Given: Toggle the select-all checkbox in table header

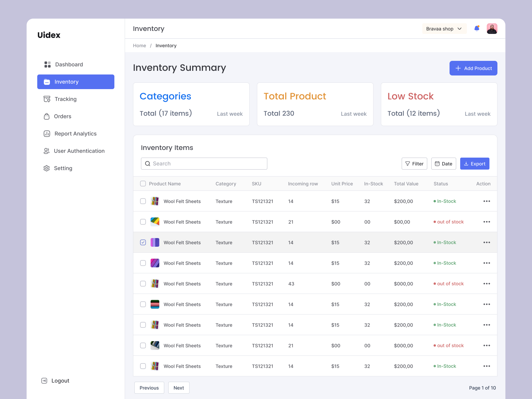Looking at the screenshot, I should [143, 184].
